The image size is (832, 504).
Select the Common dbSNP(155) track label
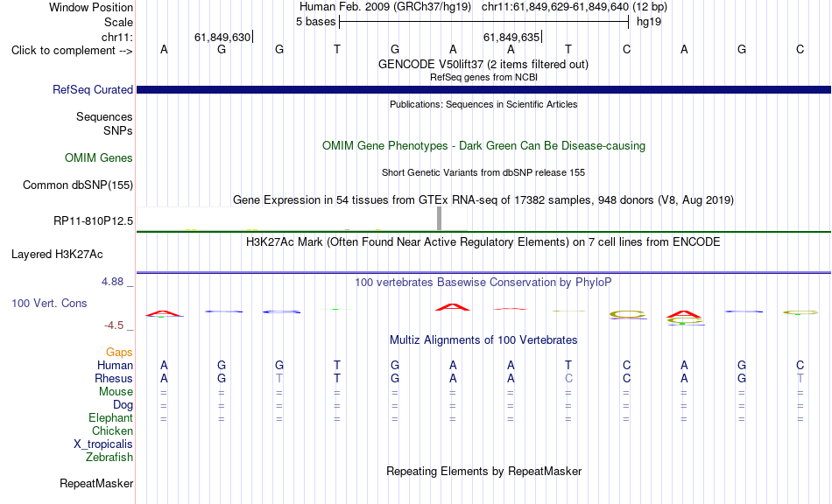pyautogui.click(x=78, y=185)
